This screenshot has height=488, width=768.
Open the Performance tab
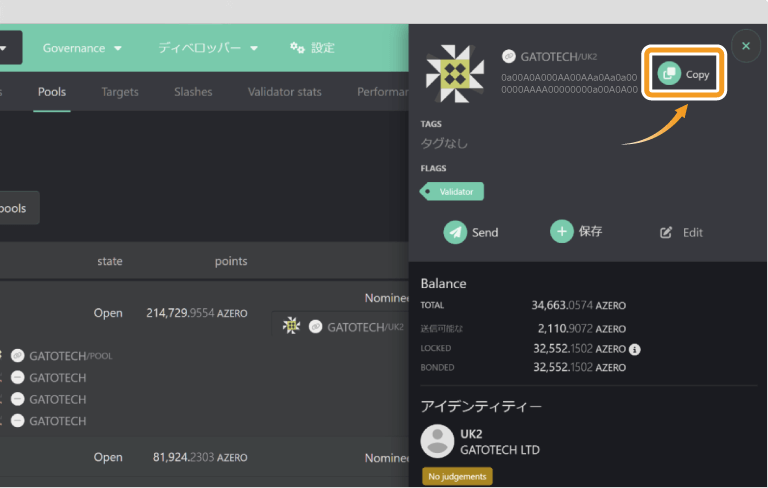[383, 92]
